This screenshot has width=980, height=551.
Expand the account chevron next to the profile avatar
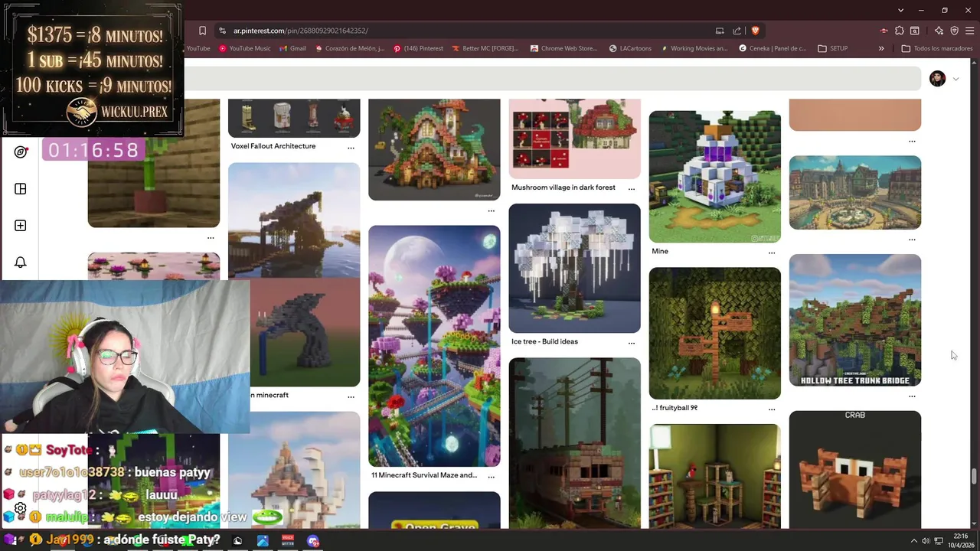point(955,79)
